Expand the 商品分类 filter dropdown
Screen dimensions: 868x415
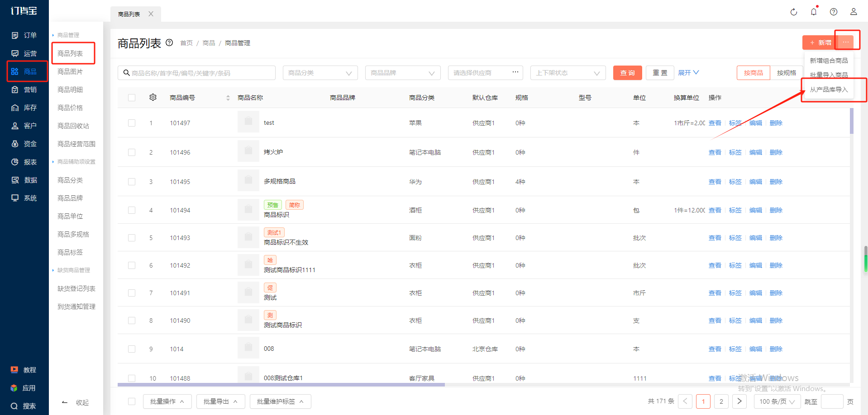pyautogui.click(x=320, y=73)
